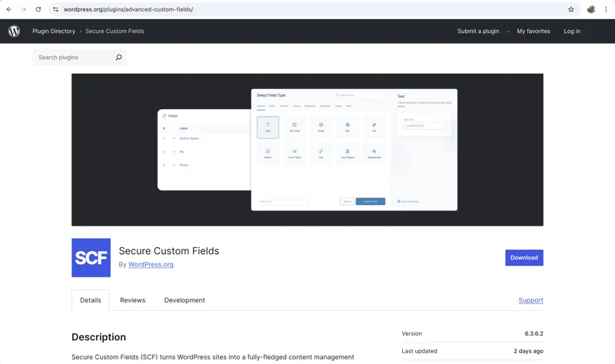Click Log in
The height and width of the screenshot is (364, 615).
572,31
